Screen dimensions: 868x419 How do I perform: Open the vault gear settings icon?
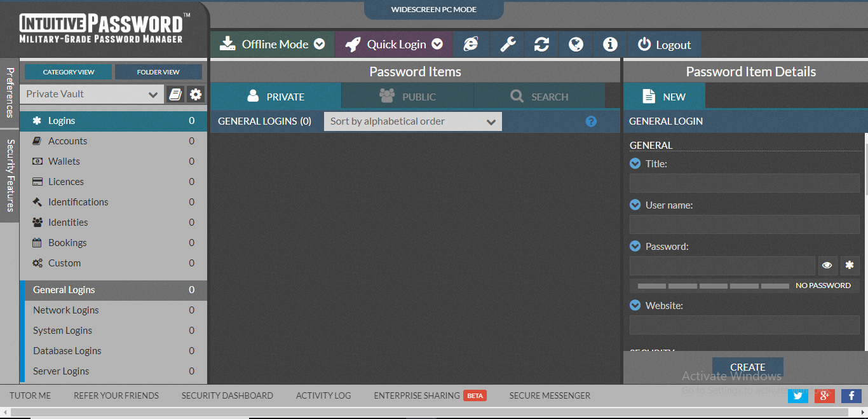click(x=196, y=94)
